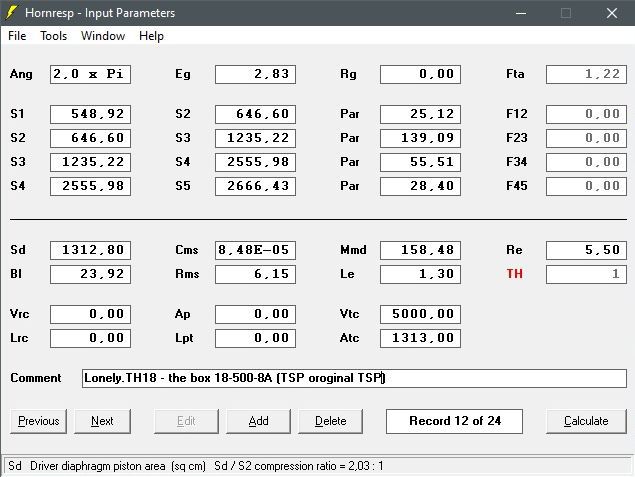
Task: Click the Sd diaphragm area field
Action: (x=90, y=250)
